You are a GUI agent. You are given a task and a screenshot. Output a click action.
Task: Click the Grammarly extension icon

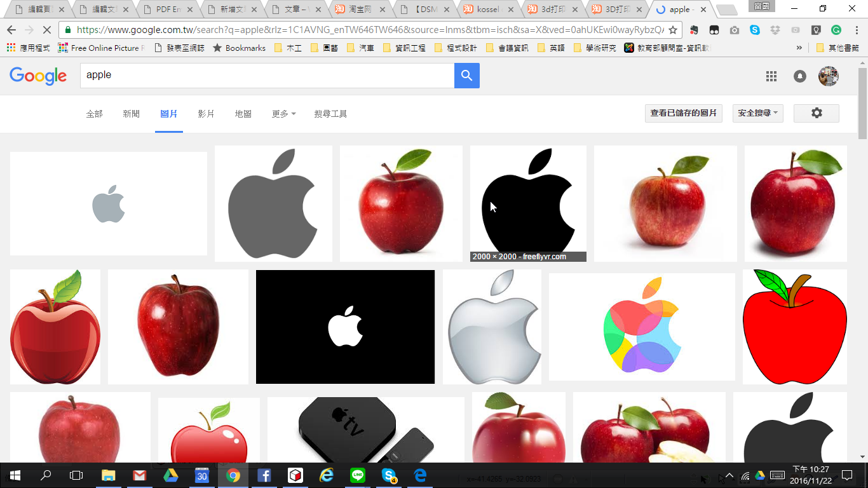click(836, 30)
